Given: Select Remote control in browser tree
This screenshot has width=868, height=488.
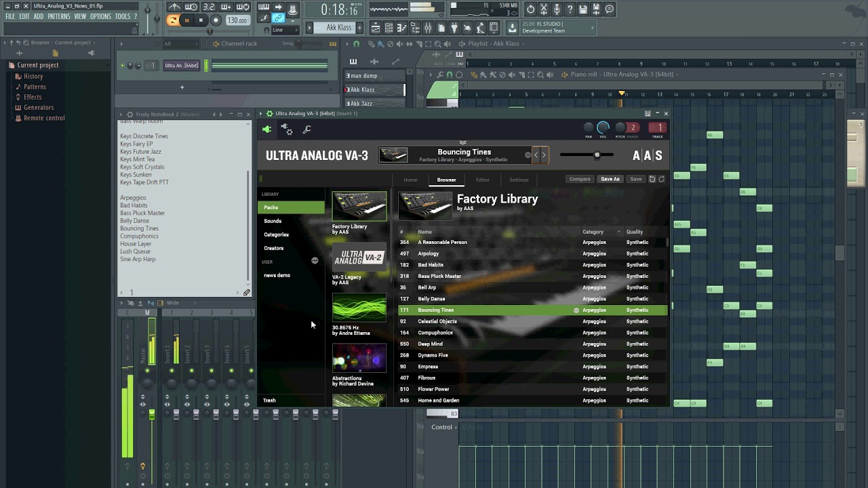Looking at the screenshot, I should point(44,118).
